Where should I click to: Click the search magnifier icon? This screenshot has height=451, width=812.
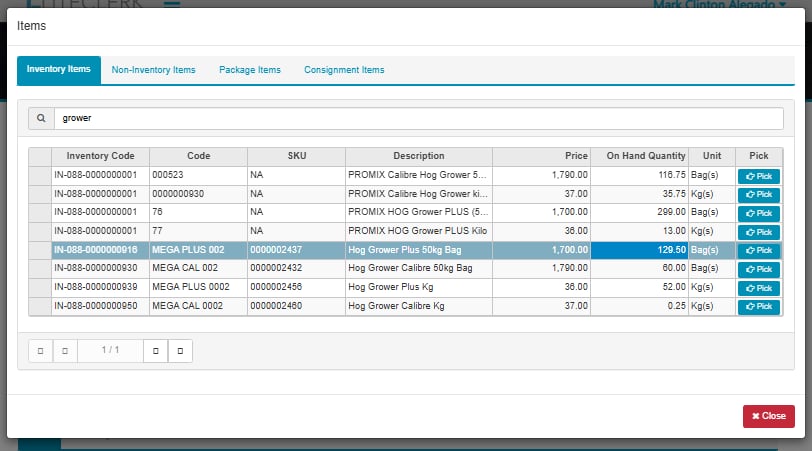[x=41, y=118]
